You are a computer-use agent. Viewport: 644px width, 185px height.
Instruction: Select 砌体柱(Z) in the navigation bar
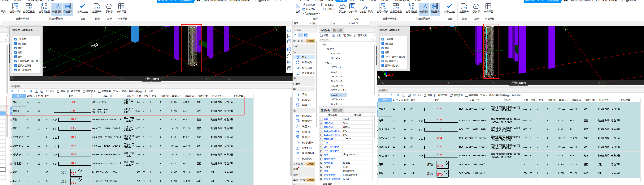tap(304, 68)
